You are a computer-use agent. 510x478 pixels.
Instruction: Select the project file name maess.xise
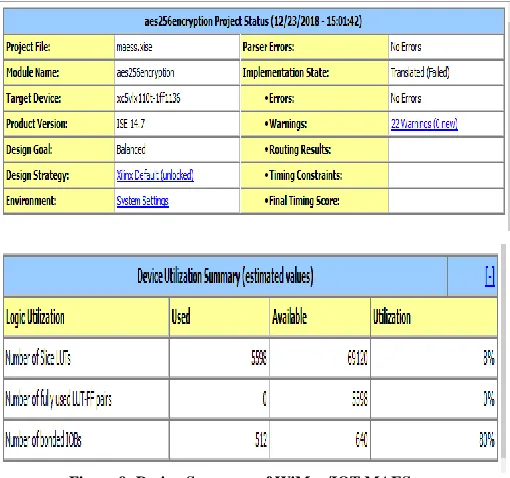pos(134,47)
